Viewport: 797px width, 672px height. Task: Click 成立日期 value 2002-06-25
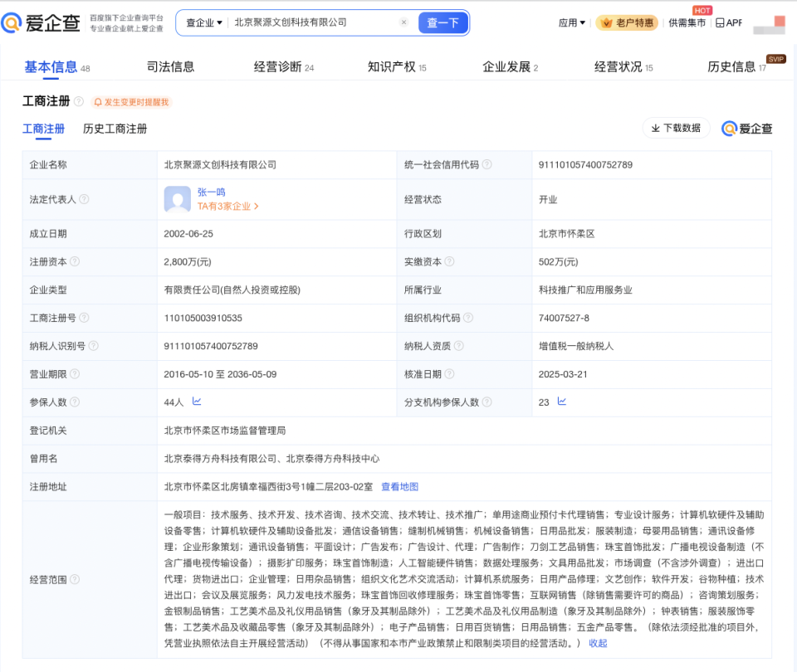pyautogui.click(x=188, y=234)
